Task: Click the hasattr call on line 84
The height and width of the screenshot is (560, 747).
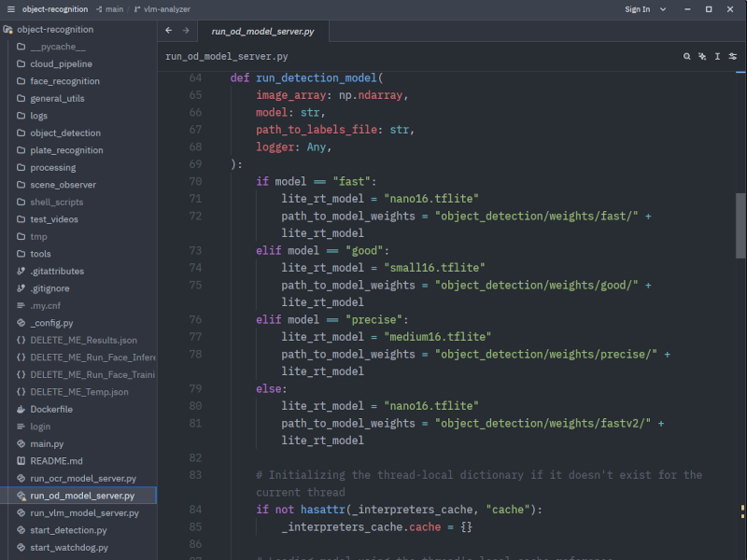Action: click(x=322, y=510)
